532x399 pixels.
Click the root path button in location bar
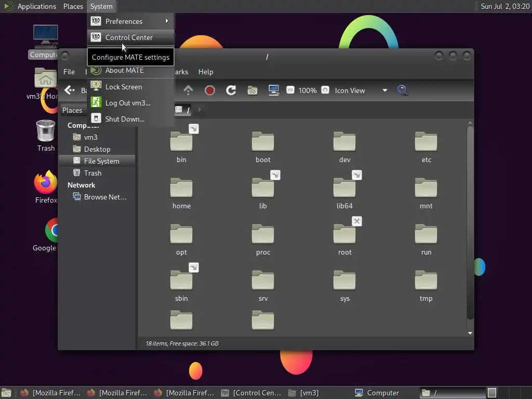pyautogui.click(x=183, y=110)
